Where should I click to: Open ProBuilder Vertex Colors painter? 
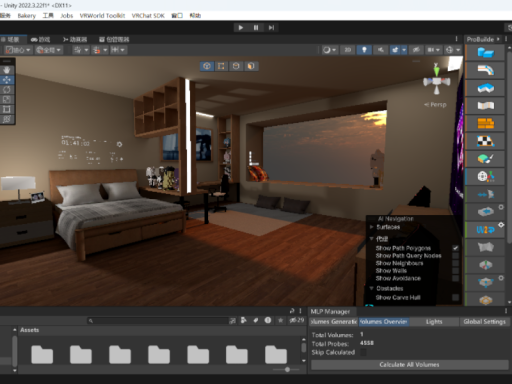(485, 159)
